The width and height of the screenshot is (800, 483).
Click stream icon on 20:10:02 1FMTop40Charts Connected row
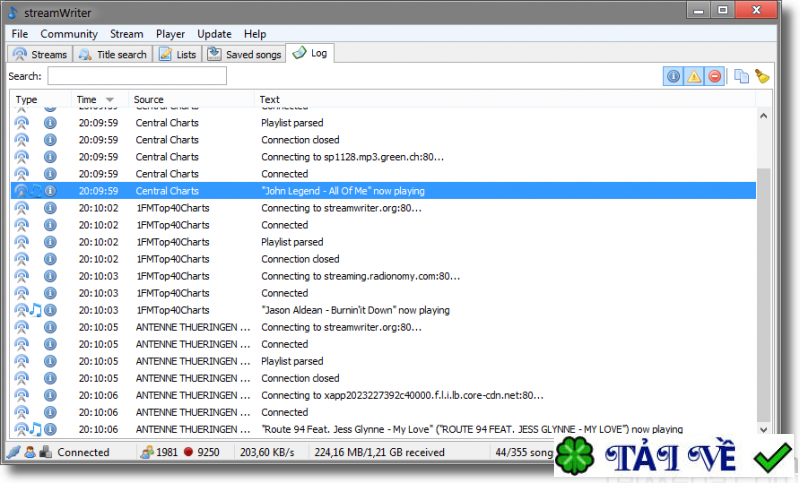(21, 225)
